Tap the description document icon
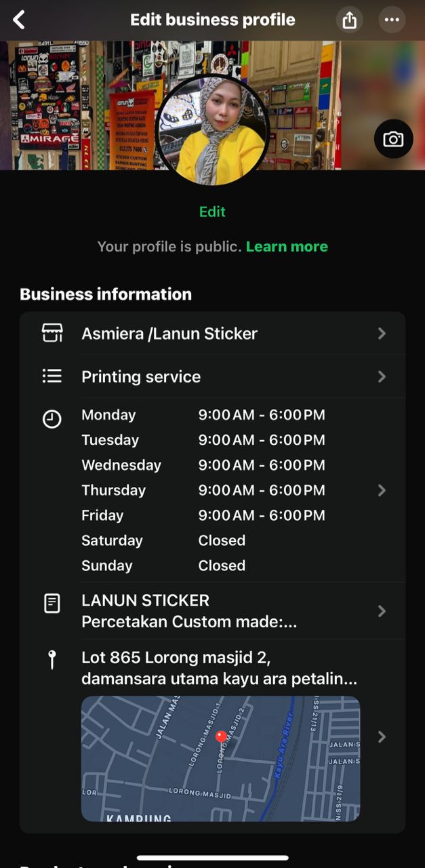 tap(52, 604)
